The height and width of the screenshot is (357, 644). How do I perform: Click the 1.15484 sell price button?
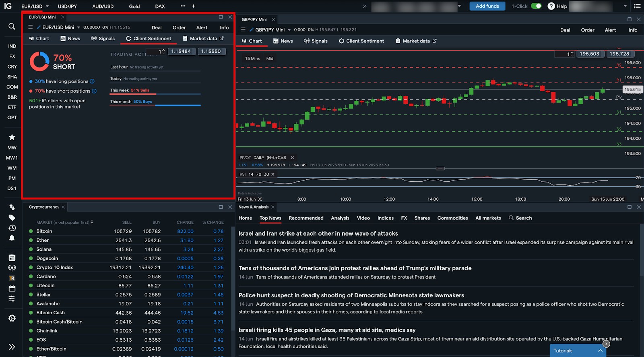point(181,51)
